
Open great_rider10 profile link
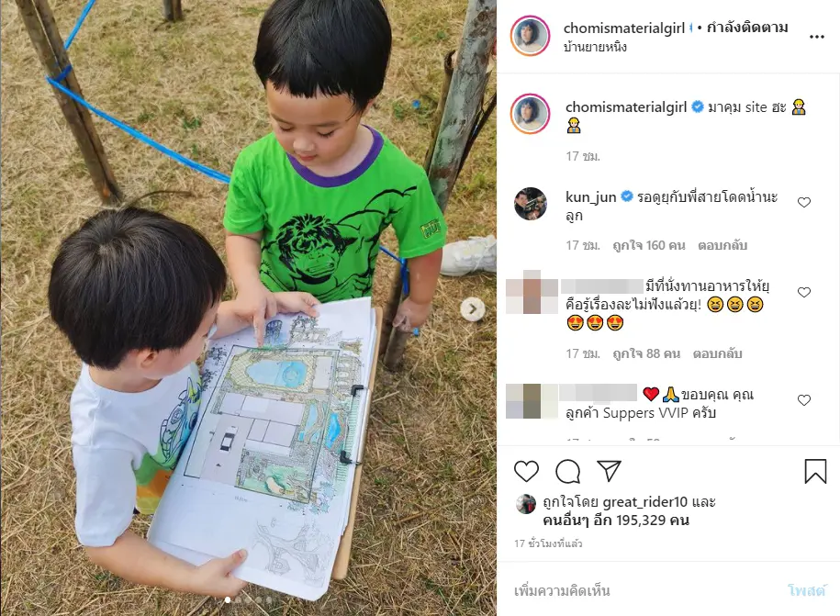(644, 502)
